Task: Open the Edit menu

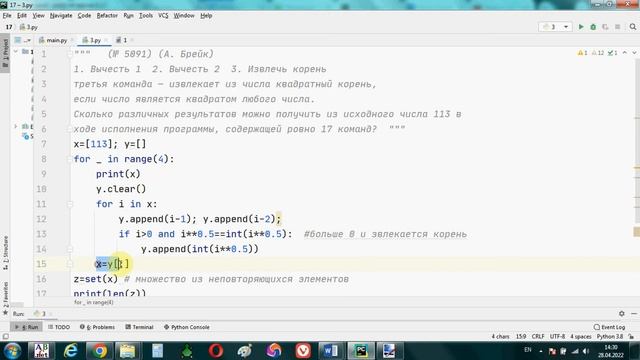Action: pos(22,16)
